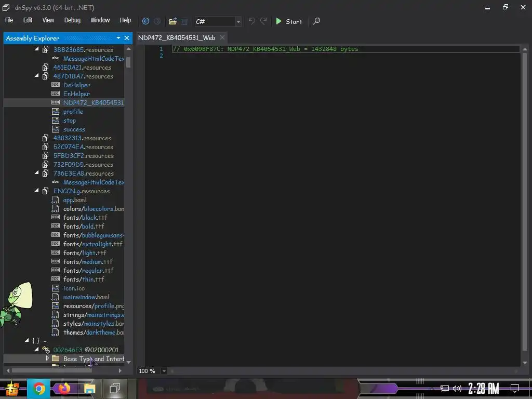
Task: Select the DeHelper resource entry
Action: [x=77, y=85]
